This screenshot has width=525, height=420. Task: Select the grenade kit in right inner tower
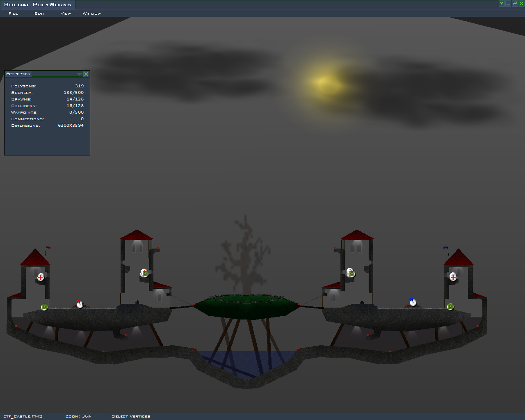[x=351, y=273]
